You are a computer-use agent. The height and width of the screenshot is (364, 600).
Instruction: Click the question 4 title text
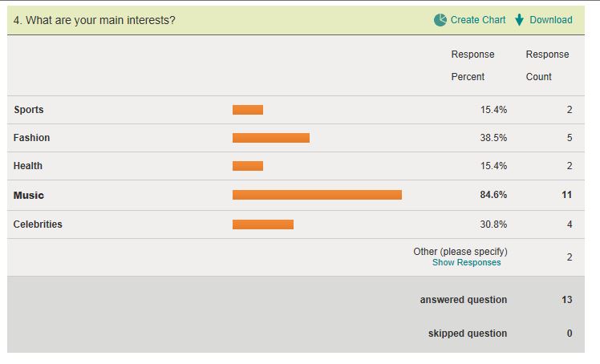pos(94,20)
